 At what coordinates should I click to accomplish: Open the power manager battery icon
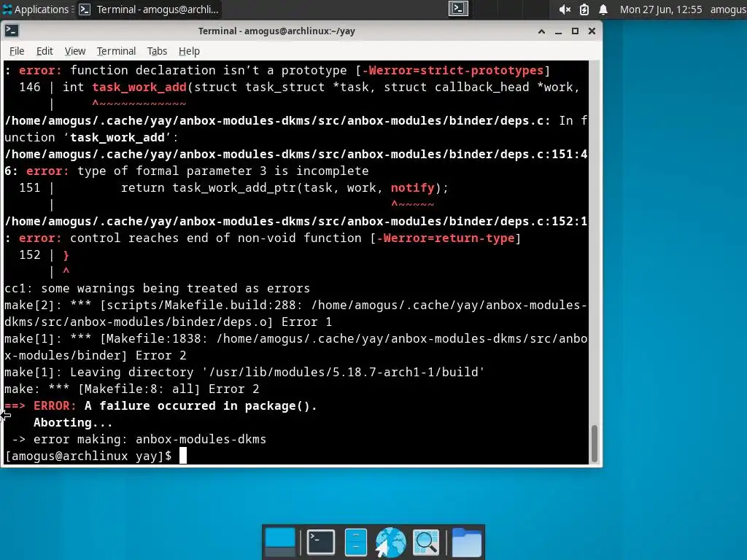click(x=584, y=9)
